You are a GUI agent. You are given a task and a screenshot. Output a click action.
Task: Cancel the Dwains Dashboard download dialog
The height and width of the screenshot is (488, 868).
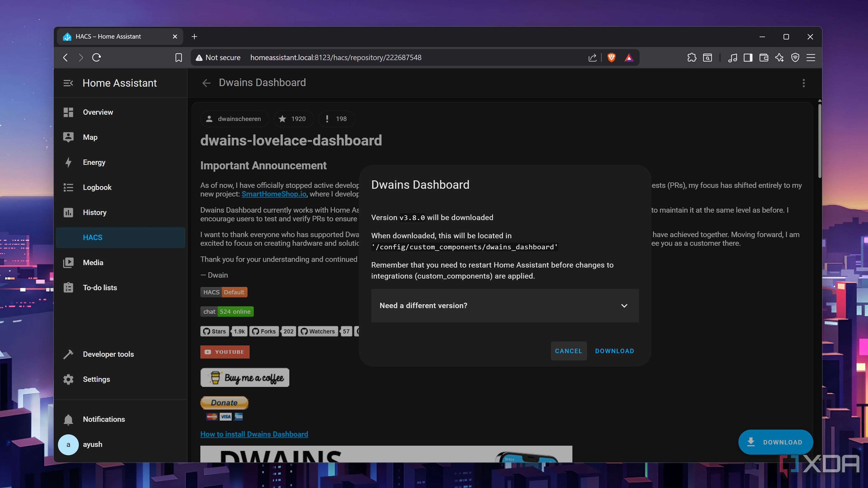pos(568,351)
